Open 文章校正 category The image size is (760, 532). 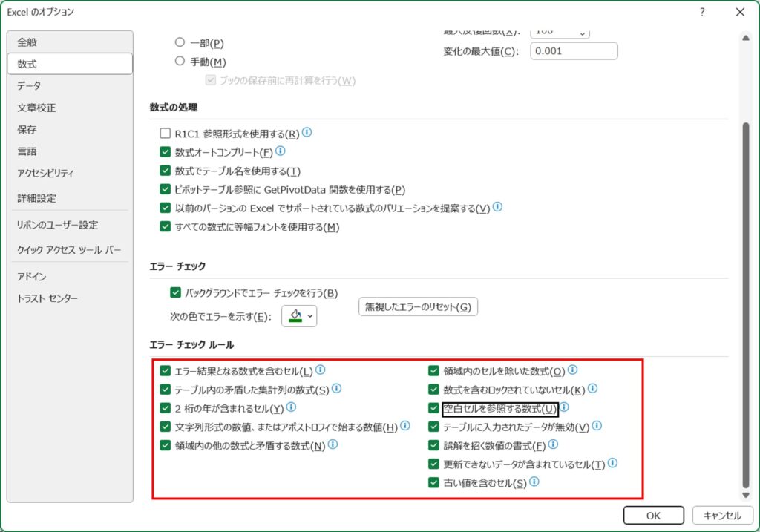[70, 108]
